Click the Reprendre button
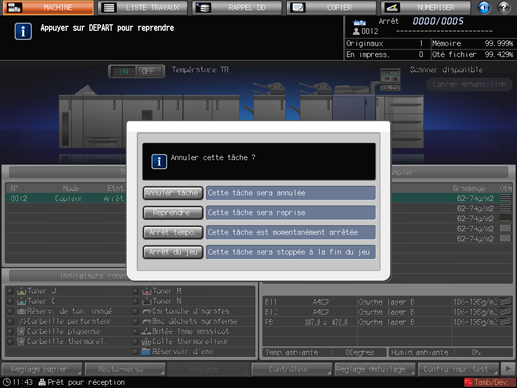 click(173, 213)
